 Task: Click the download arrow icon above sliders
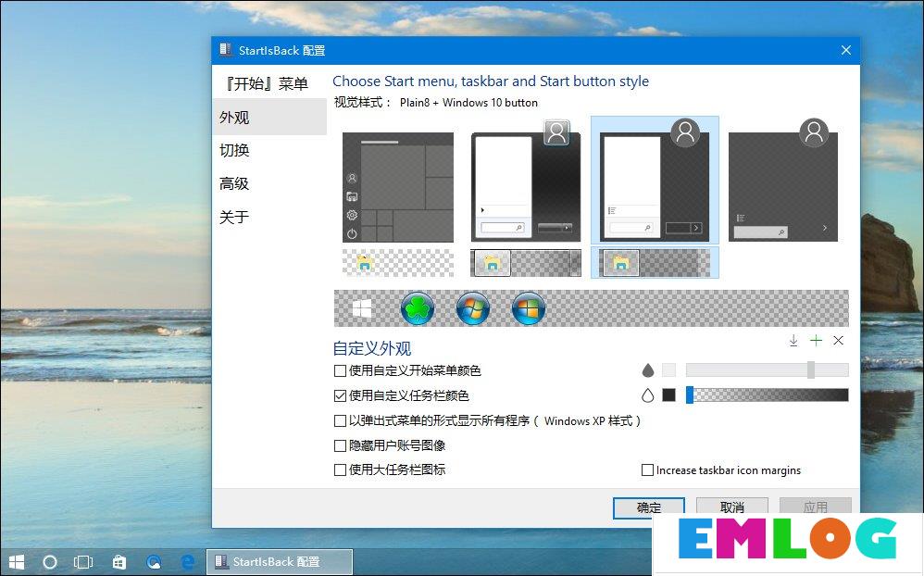[793, 341]
